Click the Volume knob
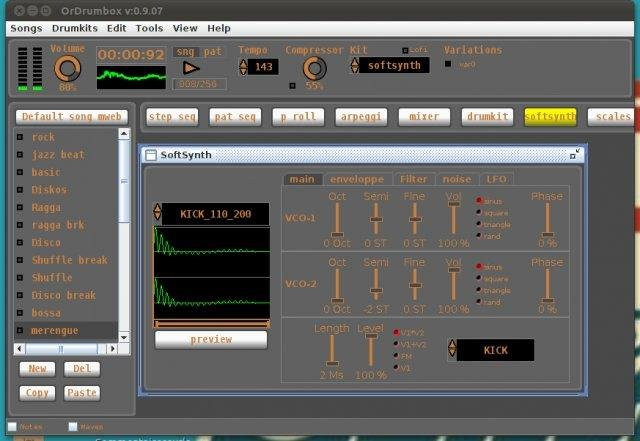This screenshot has height=441, width=640. coord(67,68)
